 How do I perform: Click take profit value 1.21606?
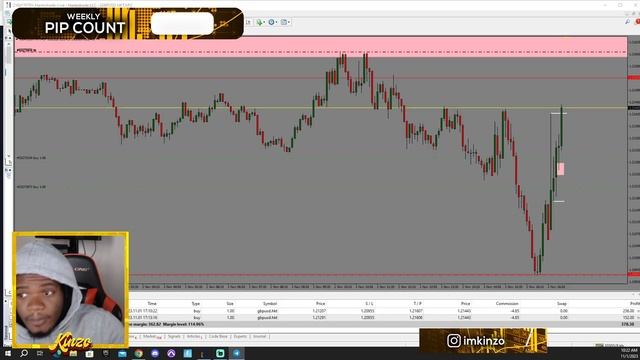tap(416, 317)
